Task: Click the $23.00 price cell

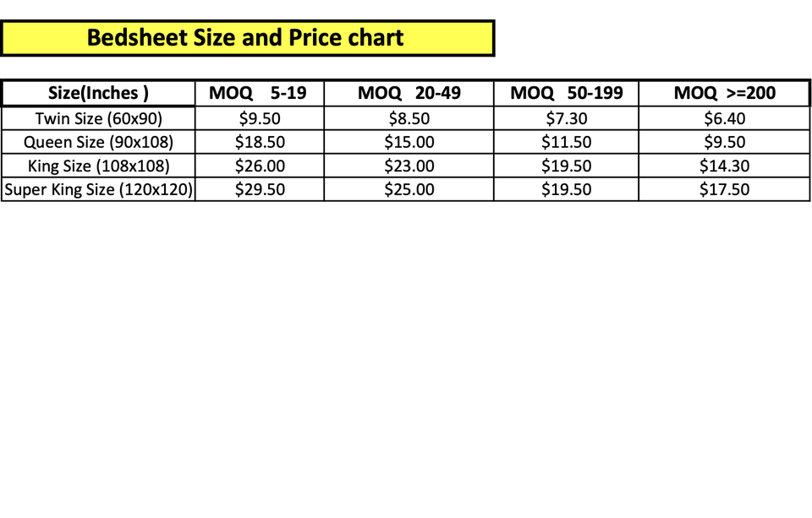Action: (x=409, y=166)
